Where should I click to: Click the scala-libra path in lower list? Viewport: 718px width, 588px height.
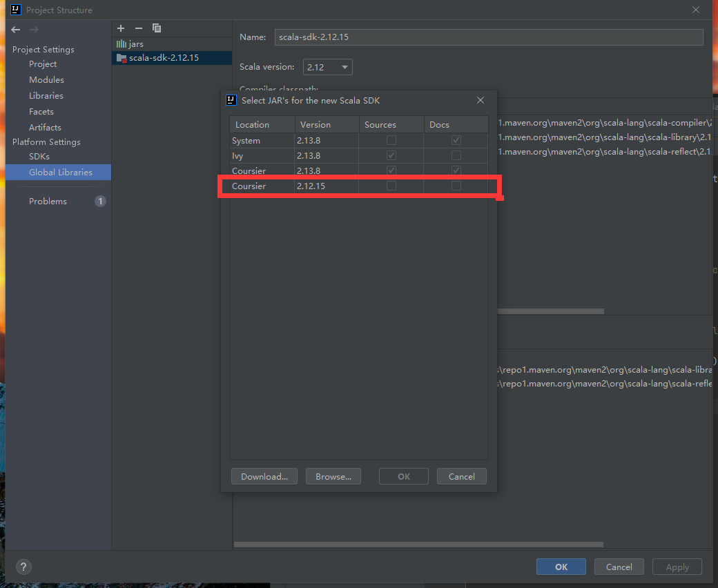(x=605, y=370)
